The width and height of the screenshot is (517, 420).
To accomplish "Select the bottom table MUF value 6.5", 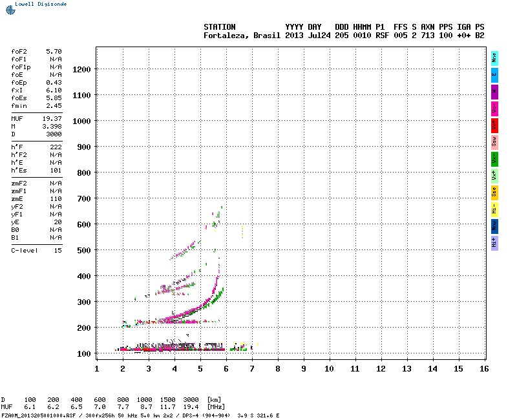I will 76,407.
